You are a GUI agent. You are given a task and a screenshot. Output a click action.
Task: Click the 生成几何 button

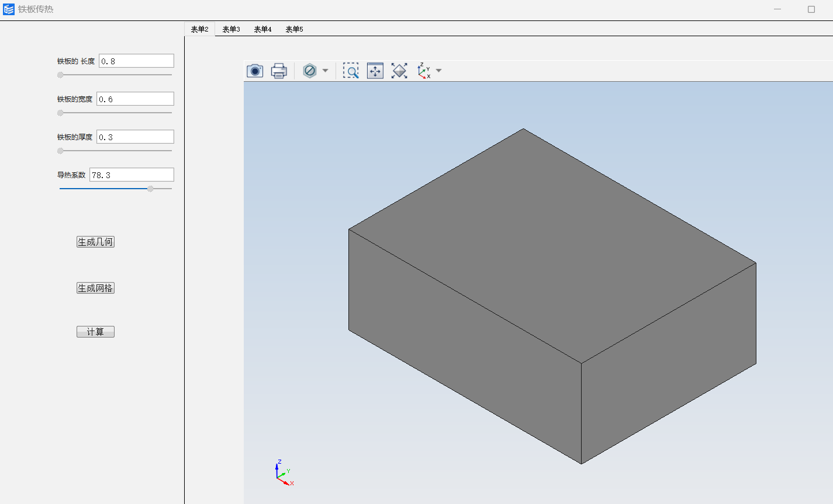(95, 242)
